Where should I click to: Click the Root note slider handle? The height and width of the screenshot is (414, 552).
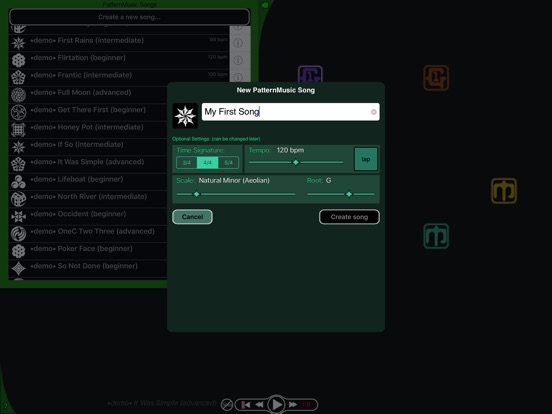[x=349, y=194]
